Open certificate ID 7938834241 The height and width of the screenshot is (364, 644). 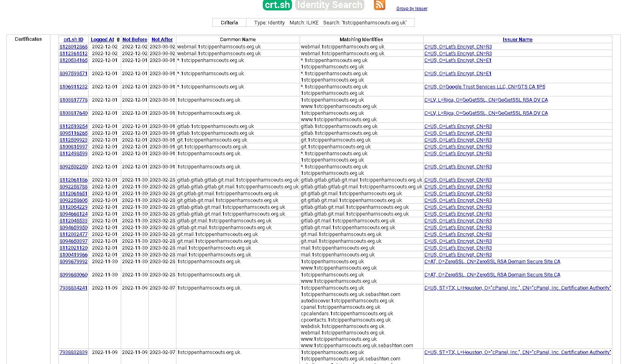coord(74,288)
